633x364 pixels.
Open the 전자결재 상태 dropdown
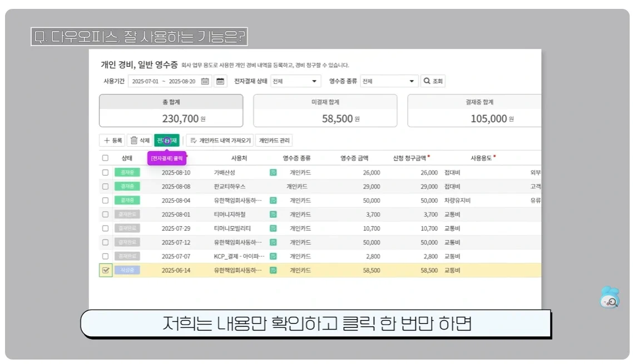click(296, 81)
